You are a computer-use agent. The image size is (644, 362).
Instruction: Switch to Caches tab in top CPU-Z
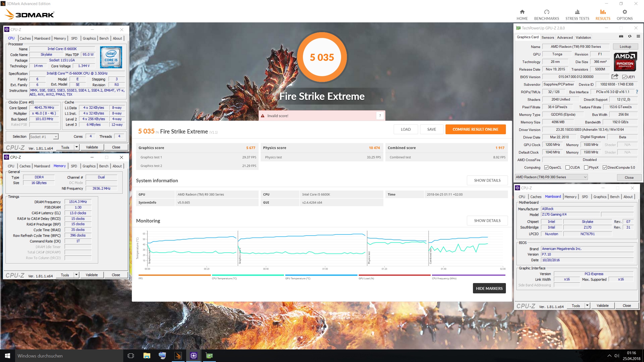tap(25, 38)
